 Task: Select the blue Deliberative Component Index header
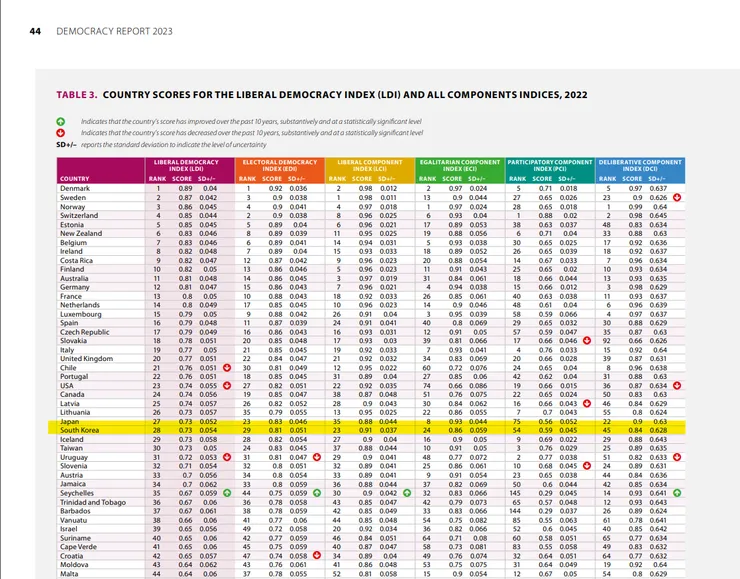[640, 165]
